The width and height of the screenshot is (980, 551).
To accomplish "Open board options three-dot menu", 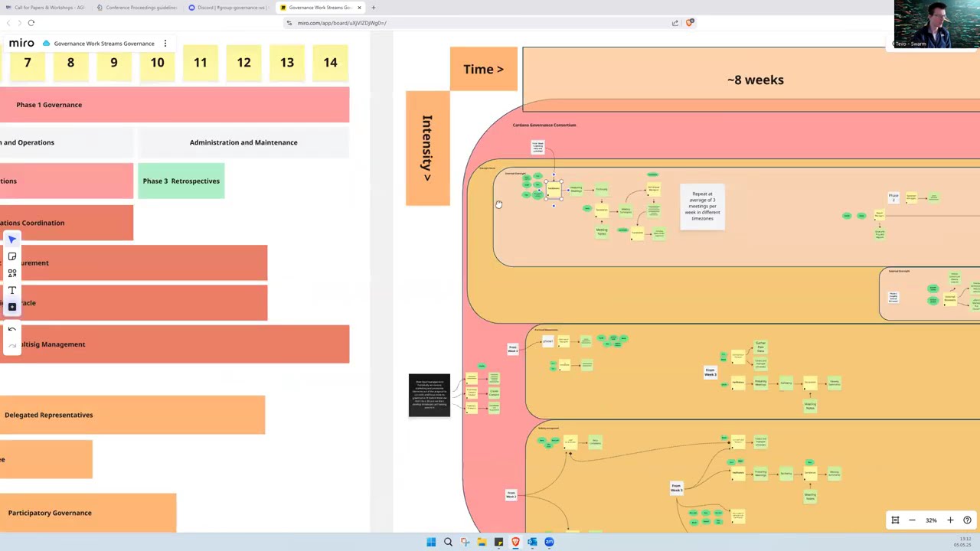I will [x=165, y=44].
